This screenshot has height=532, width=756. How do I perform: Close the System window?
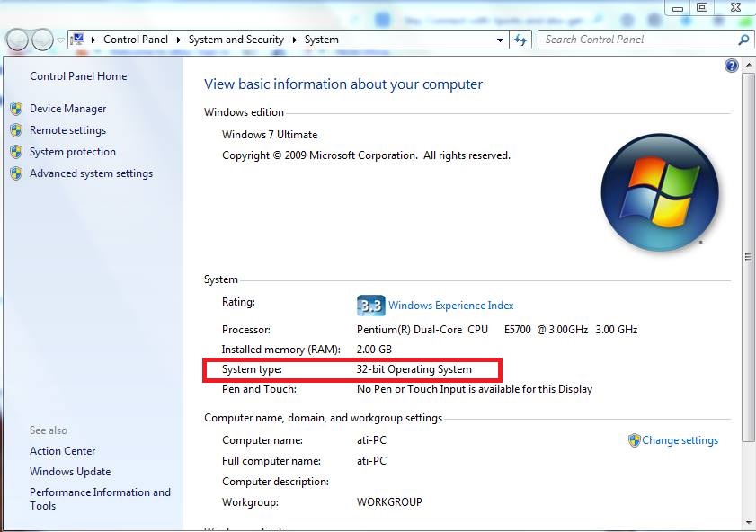pyautogui.click(x=735, y=8)
